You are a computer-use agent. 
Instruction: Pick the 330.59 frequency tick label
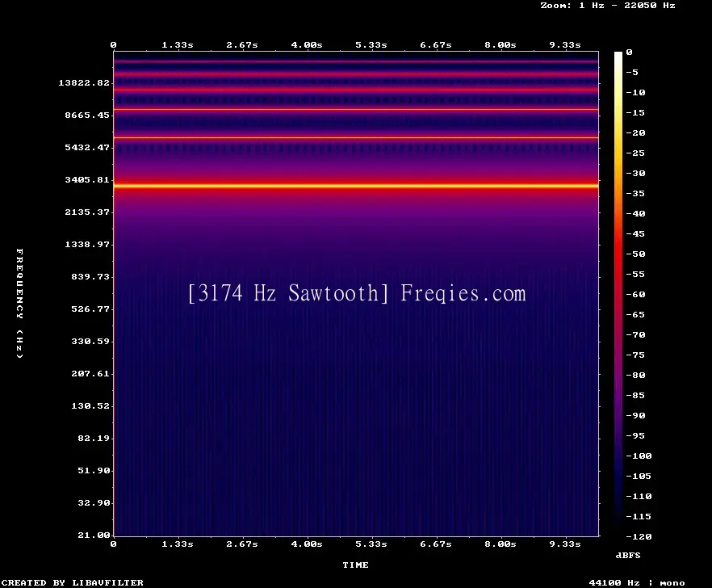[90, 341]
